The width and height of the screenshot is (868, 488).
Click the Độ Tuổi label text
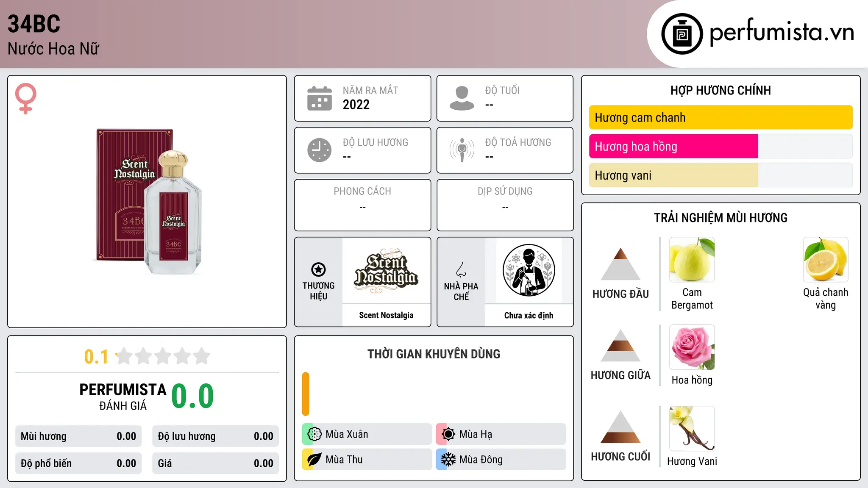[502, 90]
